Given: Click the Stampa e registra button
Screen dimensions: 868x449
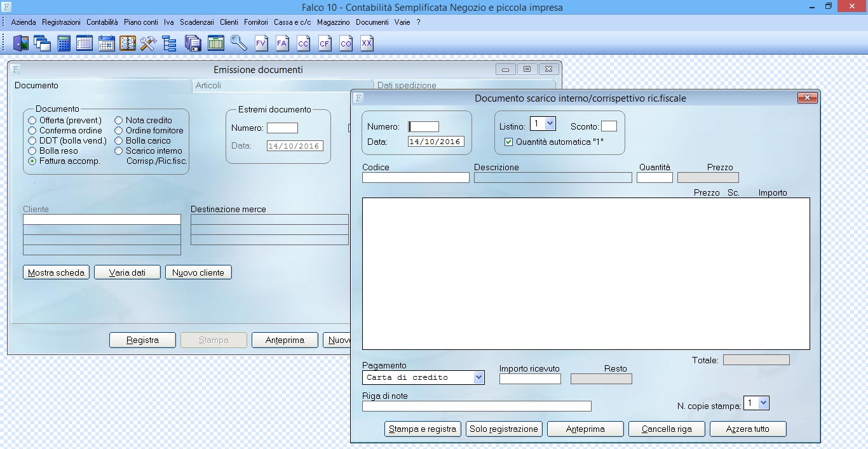Looking at the screenshot, I should pyautogui.click(x=423, y=429).
